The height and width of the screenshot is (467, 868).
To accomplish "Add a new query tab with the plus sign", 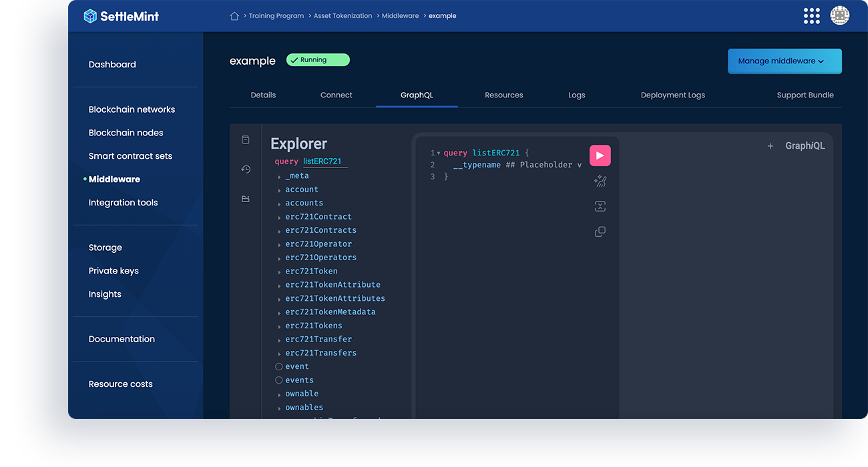I will [x=770, y=145].
